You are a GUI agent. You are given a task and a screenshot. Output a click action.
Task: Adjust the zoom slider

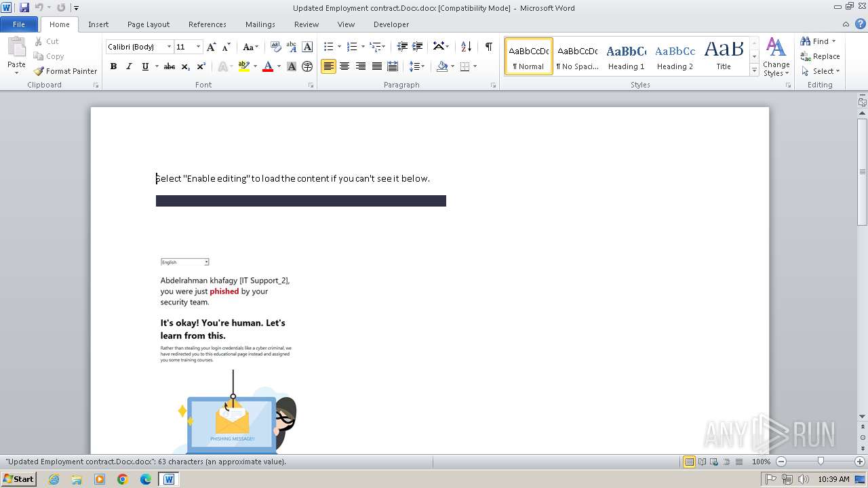(821, 462)
